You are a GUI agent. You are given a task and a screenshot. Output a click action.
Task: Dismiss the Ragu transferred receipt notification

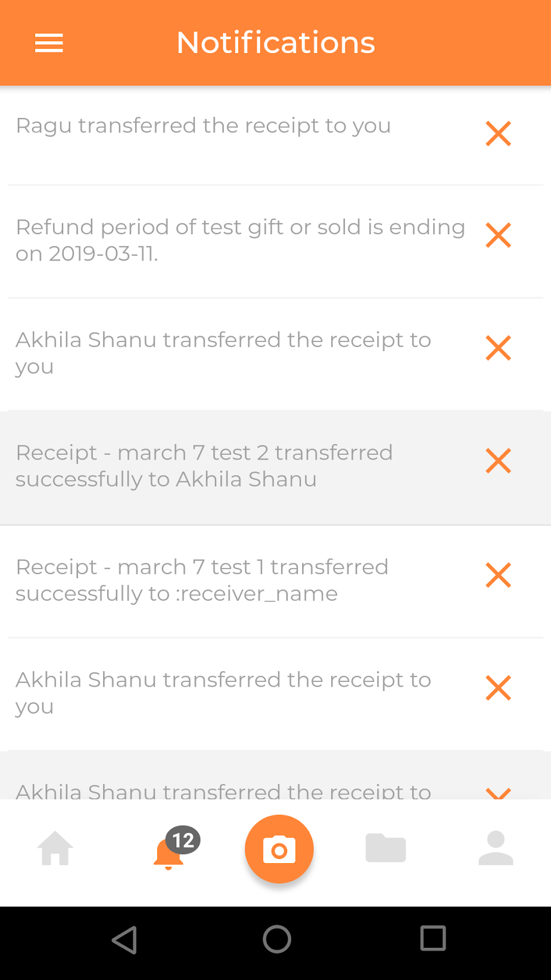498,134
